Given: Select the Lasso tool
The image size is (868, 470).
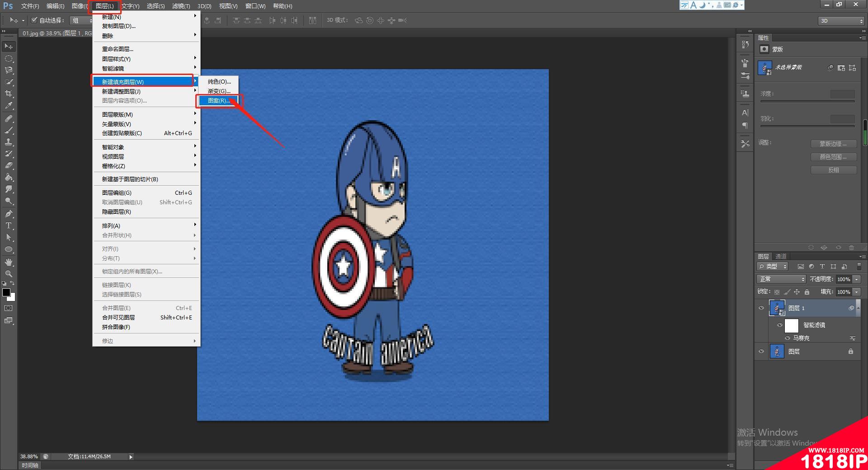Looking at the screenshot, I should tap(9, 70).
